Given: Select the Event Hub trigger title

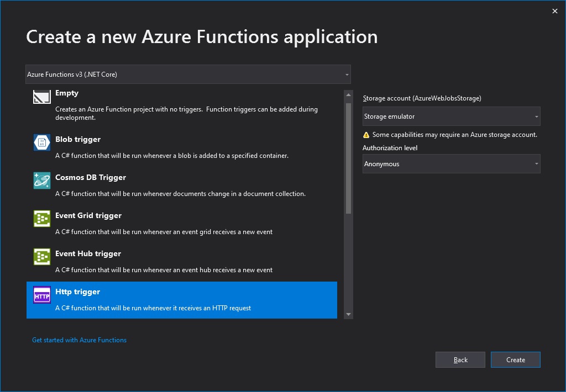Looking at the screenshot, I should [88, 253].
